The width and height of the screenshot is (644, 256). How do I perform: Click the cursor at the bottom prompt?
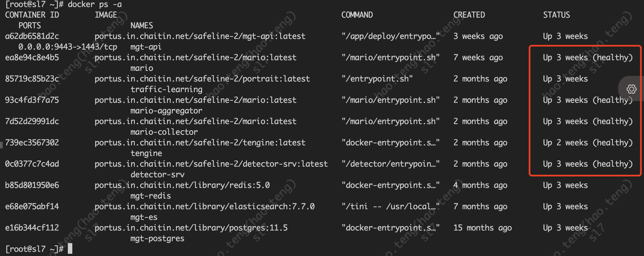[70, 249]
